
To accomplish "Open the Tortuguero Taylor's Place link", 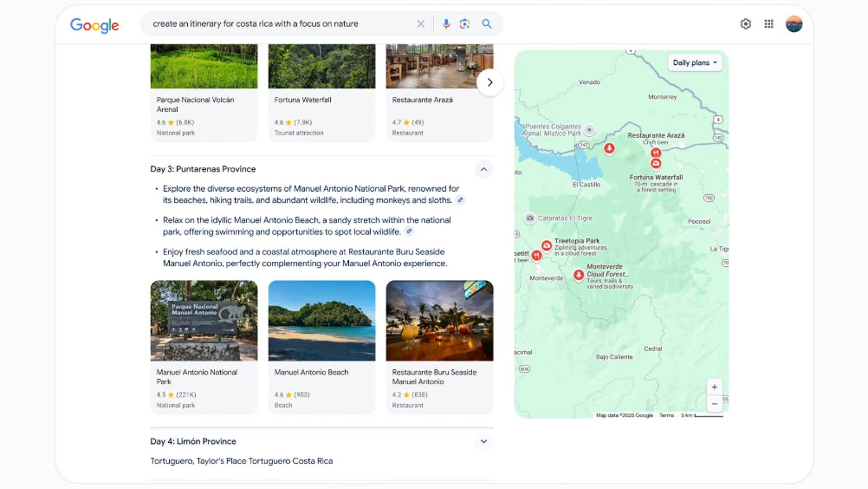I will (x=242, y=460).
